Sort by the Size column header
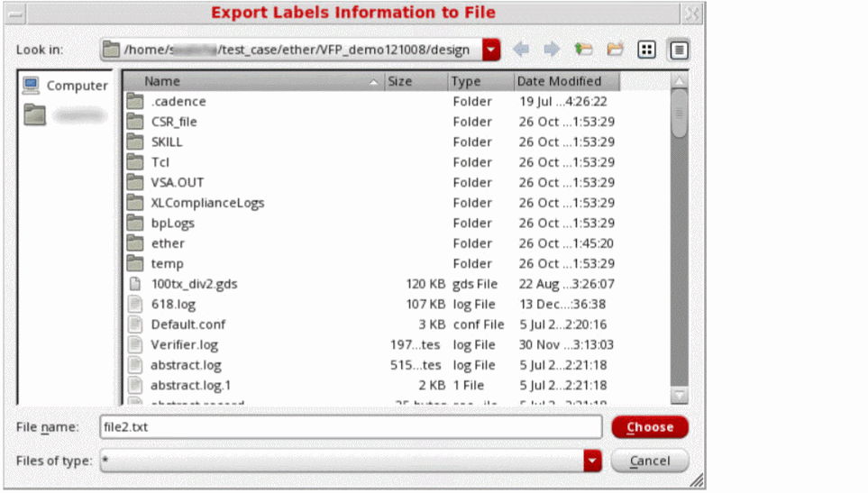 [416, 81]
